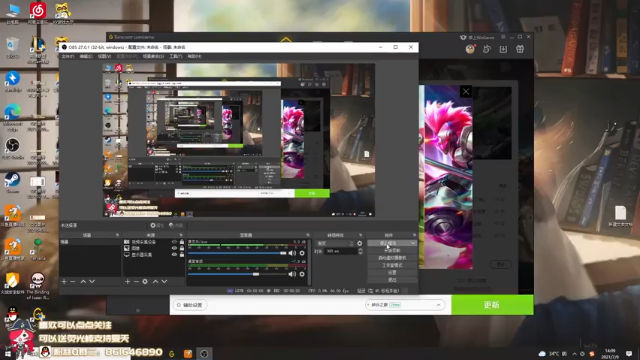Image resolution: width=640 pixels, height=360 pixels.
Task: Open the 滤镜 filters button above the panels
Action: (x=176, y=225)
